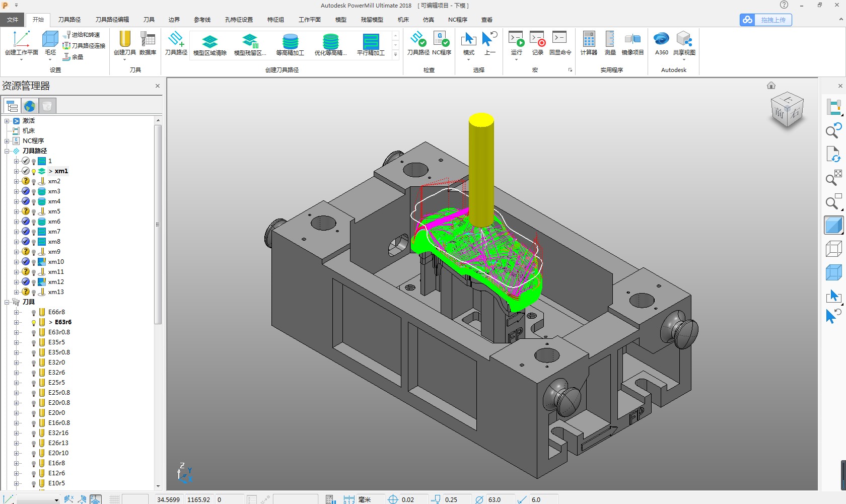
Task: Click the 刀具路径 strategy icon
Action: pos(176,39)
